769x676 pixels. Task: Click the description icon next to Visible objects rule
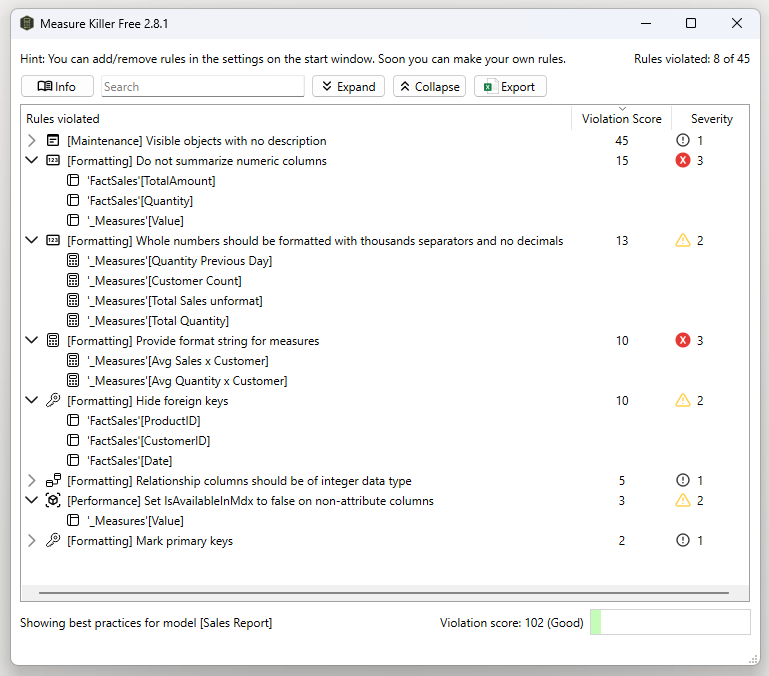[x=53, y=140]
